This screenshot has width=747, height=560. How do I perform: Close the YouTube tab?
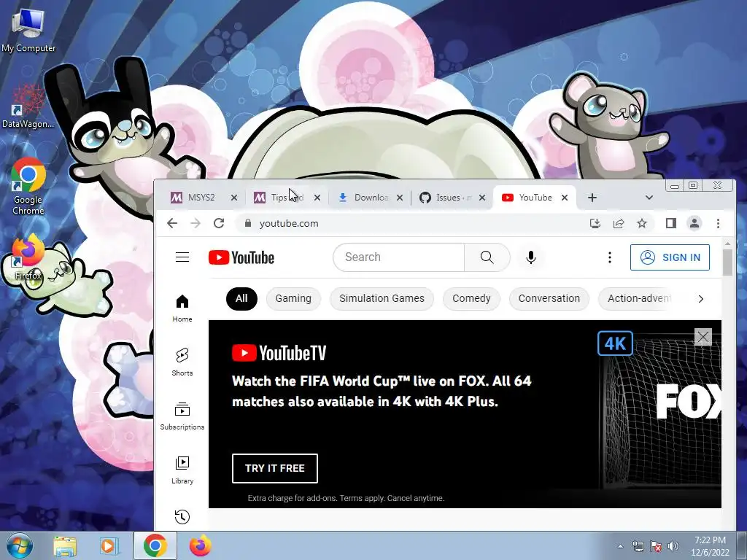click(x=565, y=198)
